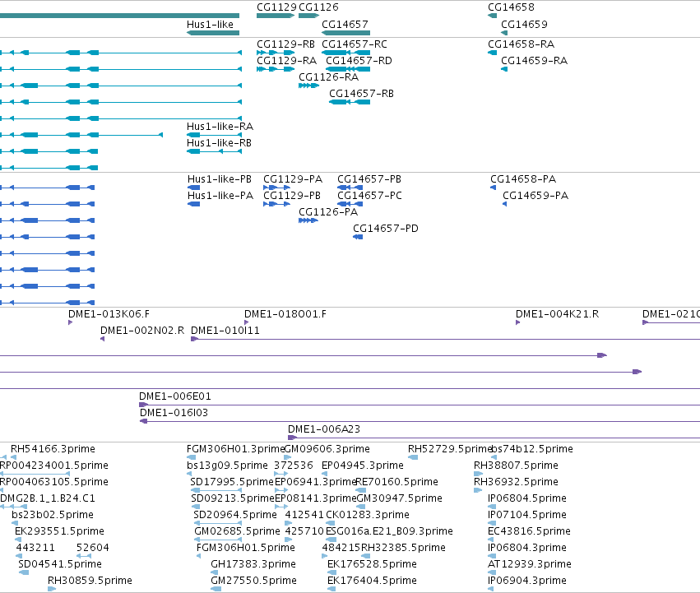Select BAC clone DME1-006A23

click(x=324, y=429)
